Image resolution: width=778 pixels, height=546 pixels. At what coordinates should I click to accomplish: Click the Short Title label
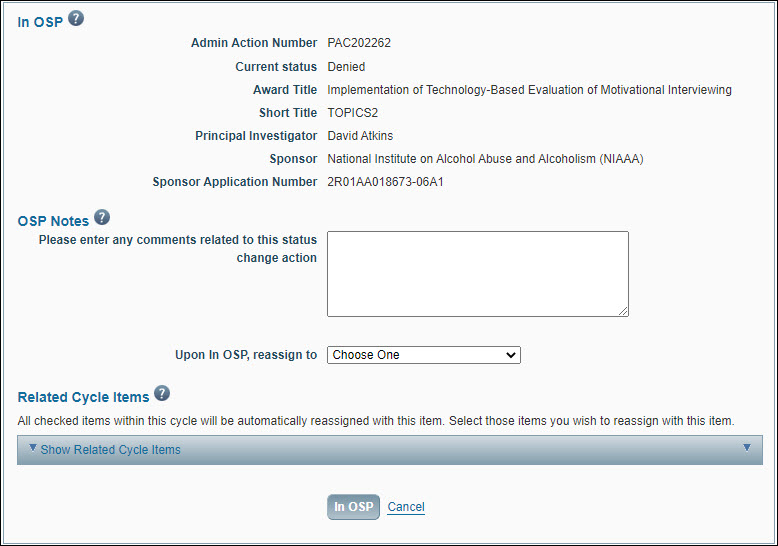(x=288, y=113)
